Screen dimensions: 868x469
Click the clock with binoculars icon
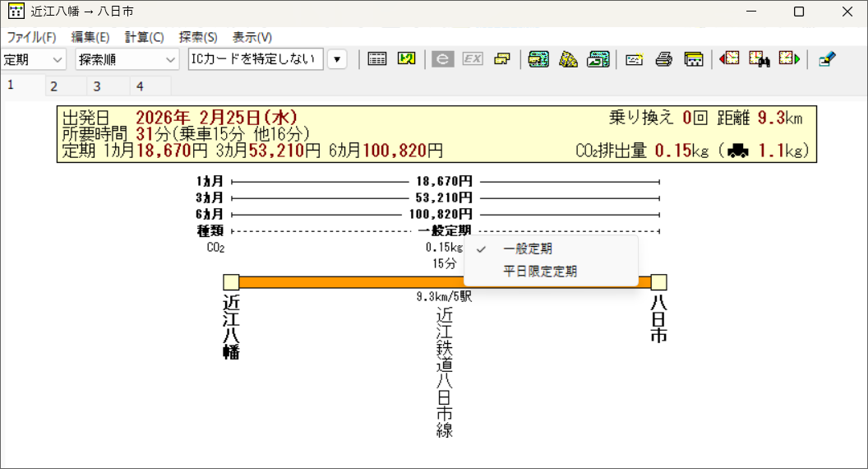click(759, 58)
